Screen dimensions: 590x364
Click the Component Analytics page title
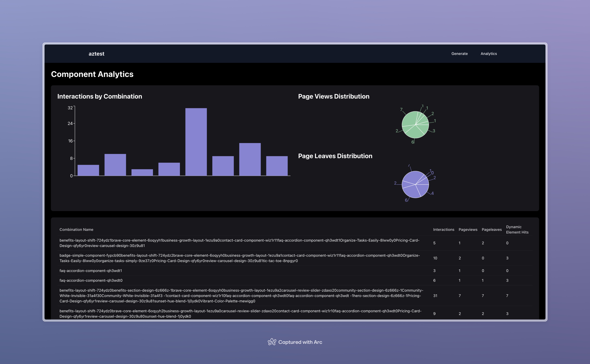92,74
